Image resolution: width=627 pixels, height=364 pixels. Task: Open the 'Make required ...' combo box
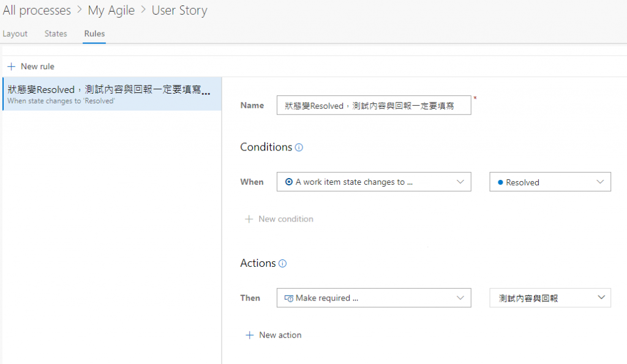(374, 298)
